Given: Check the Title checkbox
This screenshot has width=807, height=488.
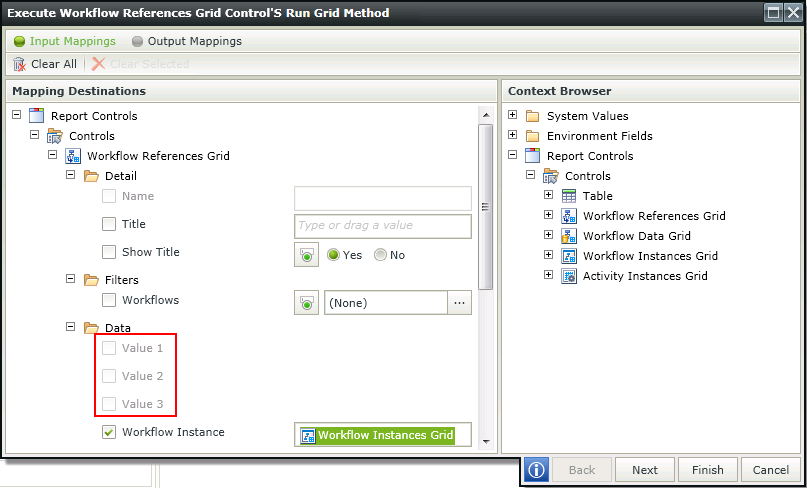Looking at the screenshot, I should (x=109, y=224).
